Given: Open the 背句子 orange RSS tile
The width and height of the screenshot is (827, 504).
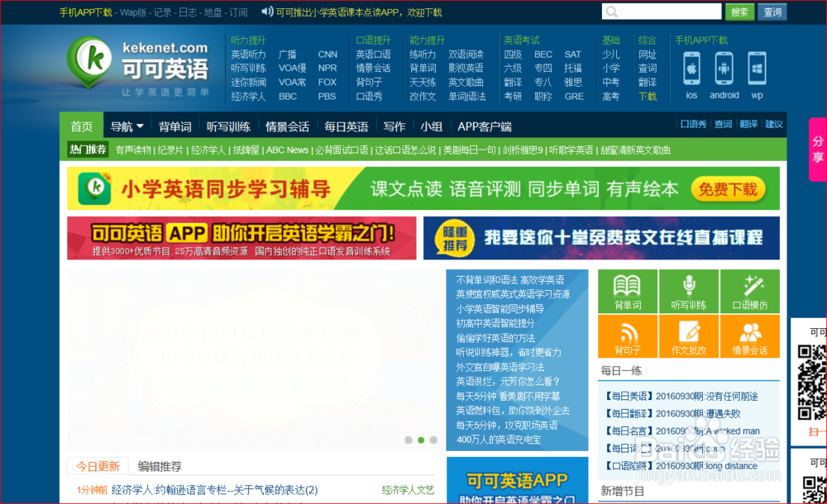Looking at the screenshot, I should point(627,337).
